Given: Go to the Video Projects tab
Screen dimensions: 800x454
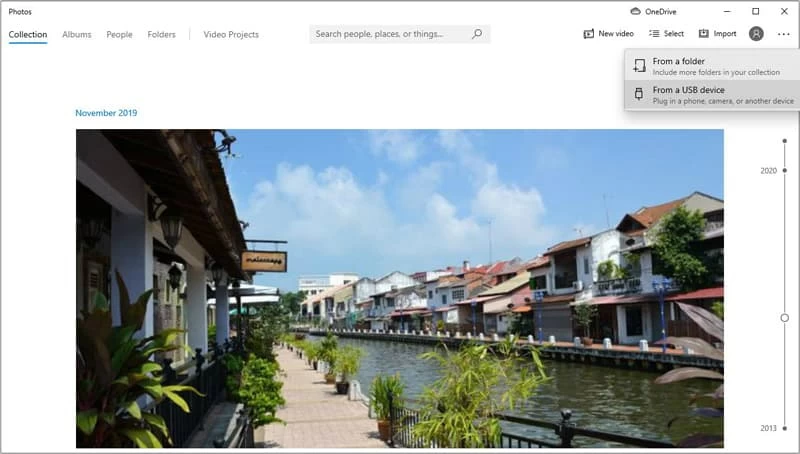Looking at the screenshot, I should pyautogui.click(x=231, y=34).
